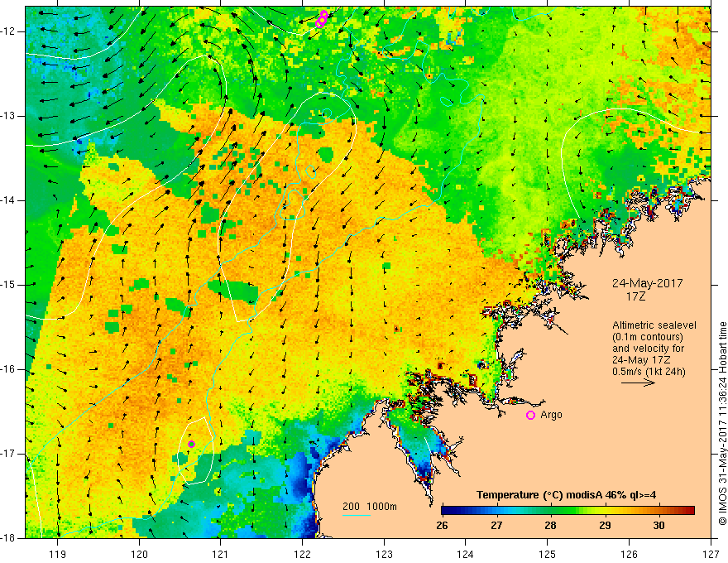Click the Temperature (°C) modisA 46% ql>=4 title
The height and width of the screenshot is (563, 728).
click(567, 495)
